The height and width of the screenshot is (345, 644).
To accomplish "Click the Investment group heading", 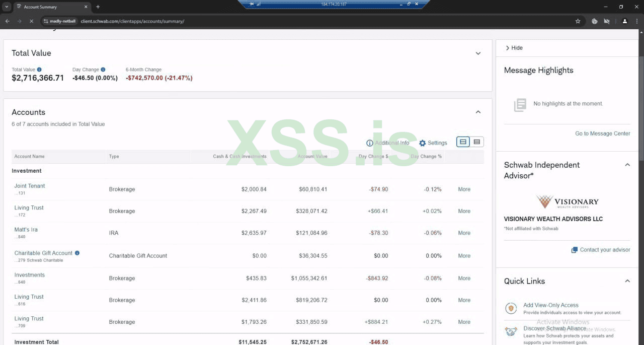I will click(27, 171).
